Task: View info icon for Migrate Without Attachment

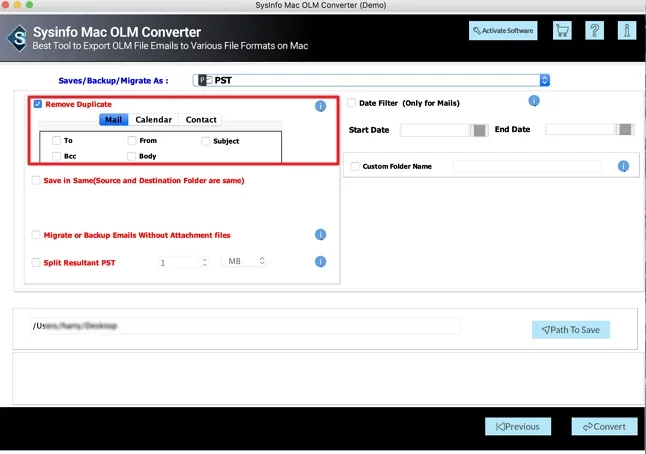Action: coord(320,234)
